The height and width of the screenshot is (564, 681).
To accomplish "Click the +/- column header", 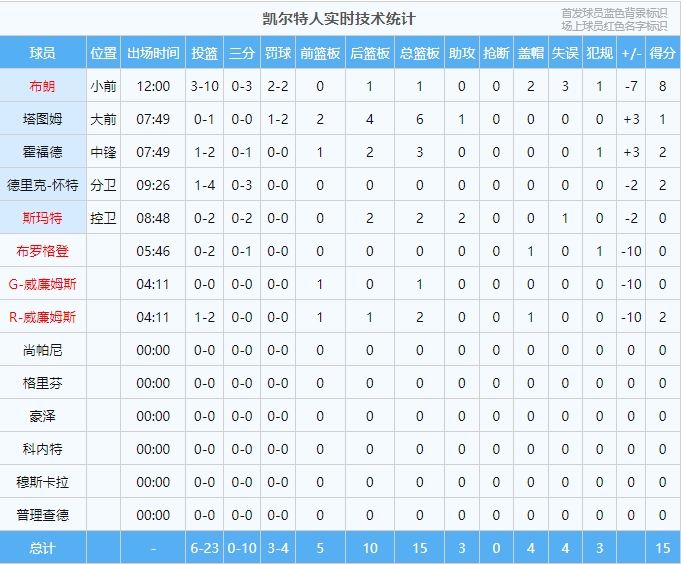I will tap(631, 53).
